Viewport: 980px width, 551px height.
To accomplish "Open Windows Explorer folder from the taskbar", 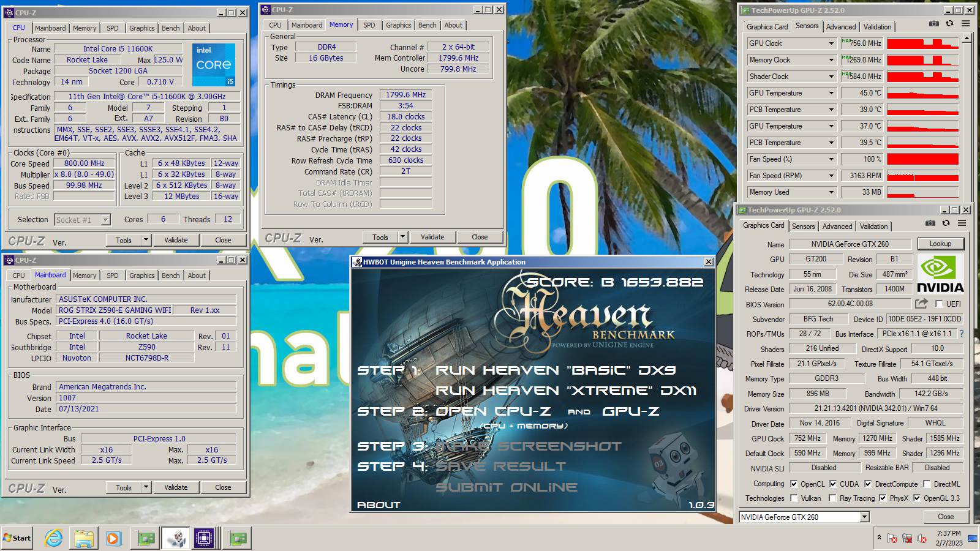I will tap(84, 538).
